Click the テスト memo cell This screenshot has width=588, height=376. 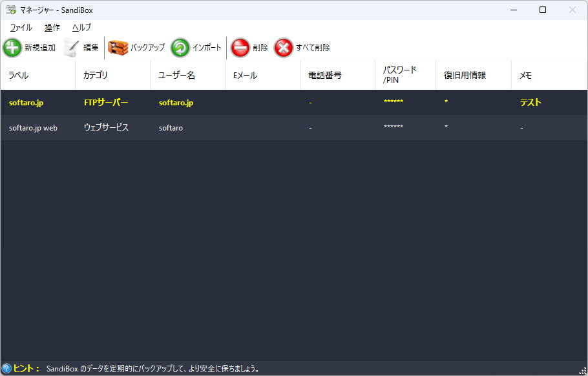(x=530, y=102)
